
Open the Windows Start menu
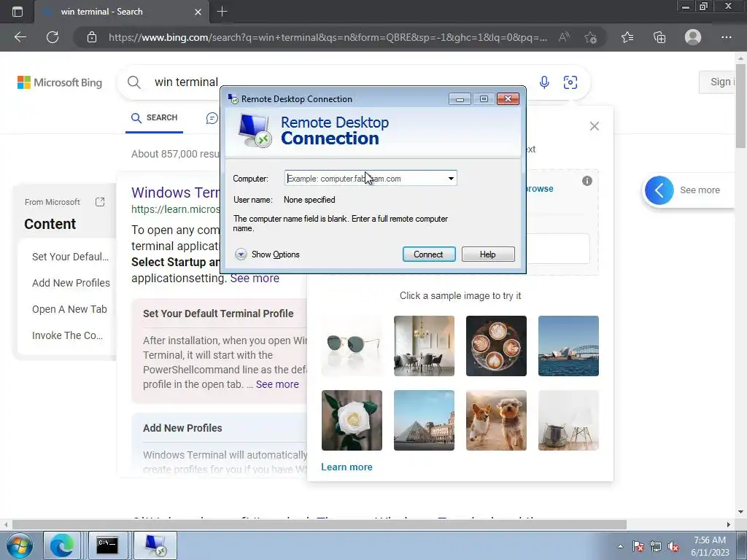[x=20, y=545]
